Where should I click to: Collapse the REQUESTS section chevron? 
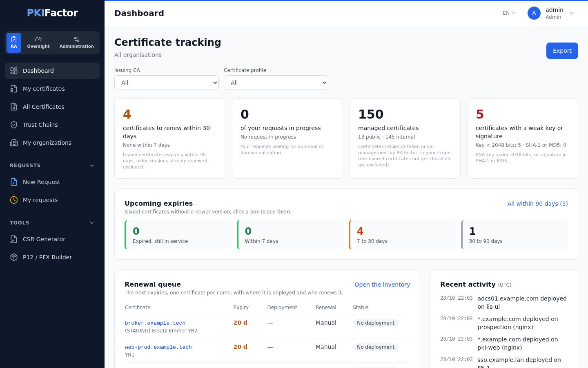(92, 166)
